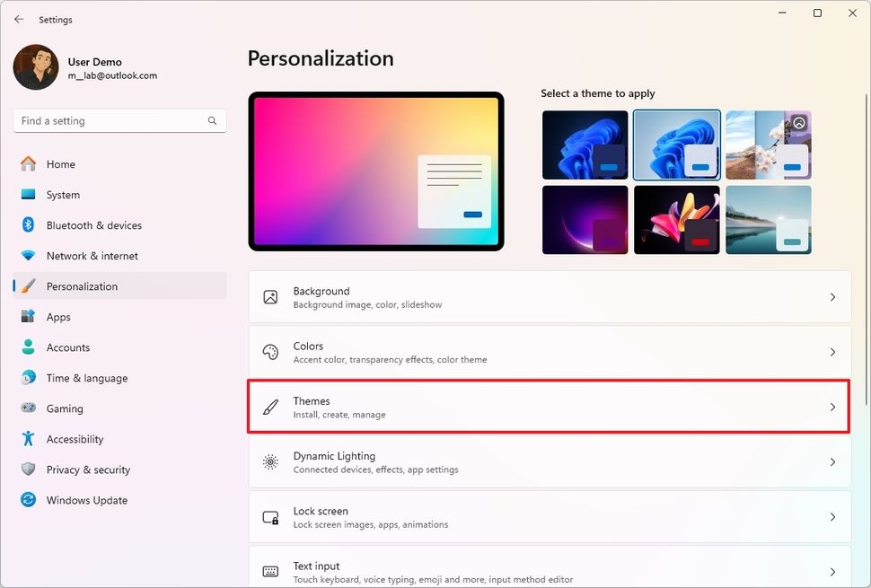Click the Bluetooth & devices icon
The image size is (871, 588).
tap(26, 225)
